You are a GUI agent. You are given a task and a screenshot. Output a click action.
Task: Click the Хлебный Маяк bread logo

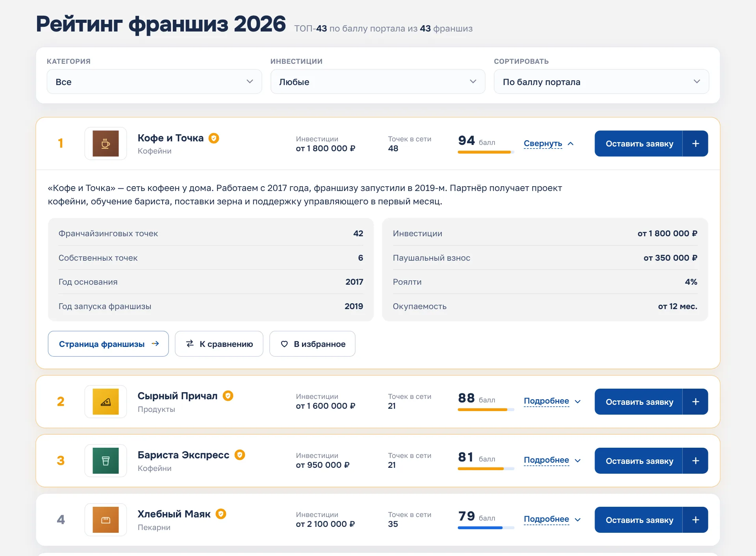pyautogui.click(x=106, y=520)
